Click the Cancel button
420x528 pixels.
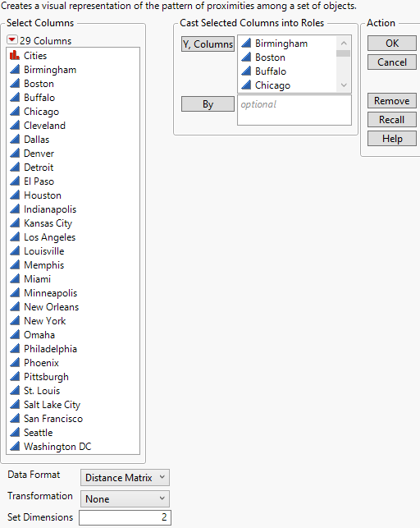(x=392, y=62)
